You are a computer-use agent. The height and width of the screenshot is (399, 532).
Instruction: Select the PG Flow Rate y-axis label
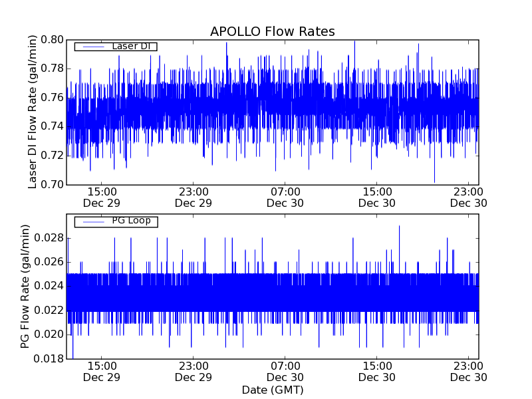(25, 286)
